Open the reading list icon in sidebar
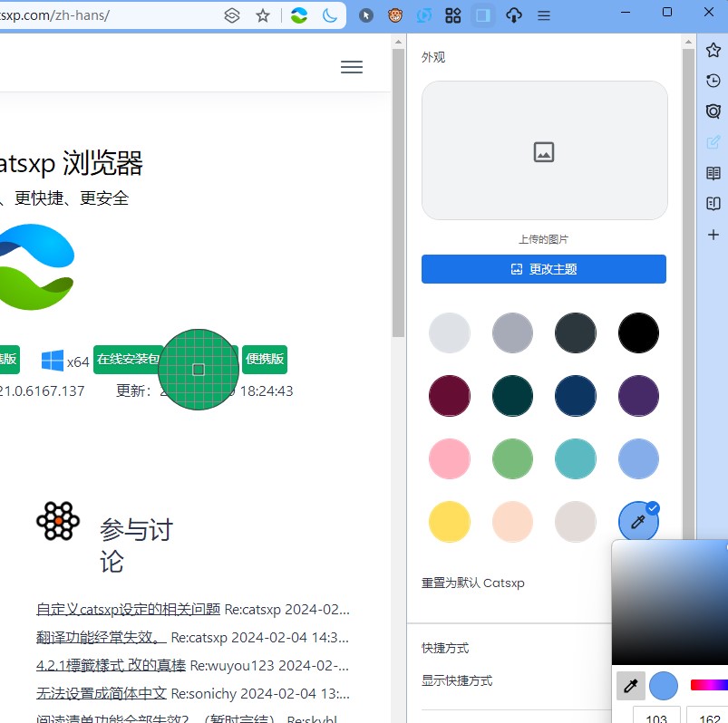728x723 pixels. pyautogui.click(x=713, y=173)
